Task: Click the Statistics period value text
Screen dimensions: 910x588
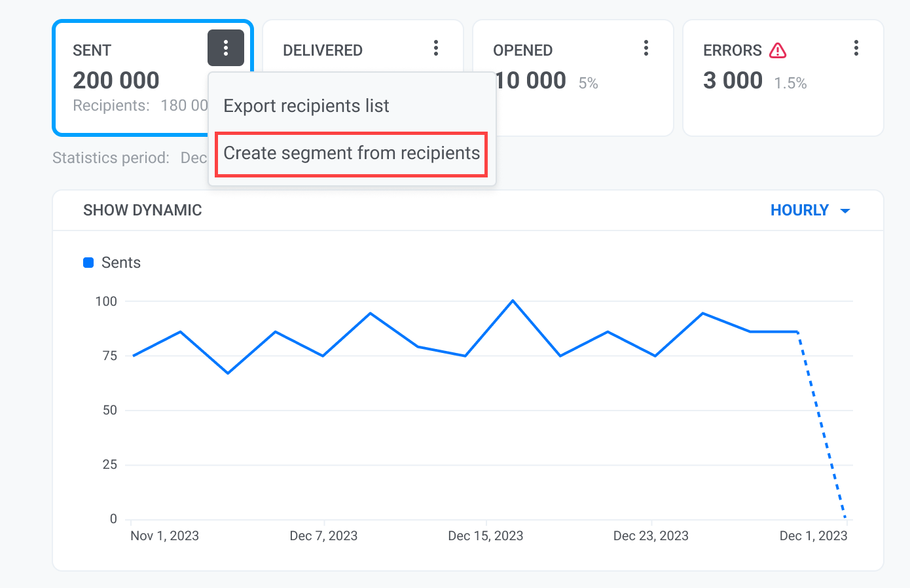Action: tap(196, 157)
